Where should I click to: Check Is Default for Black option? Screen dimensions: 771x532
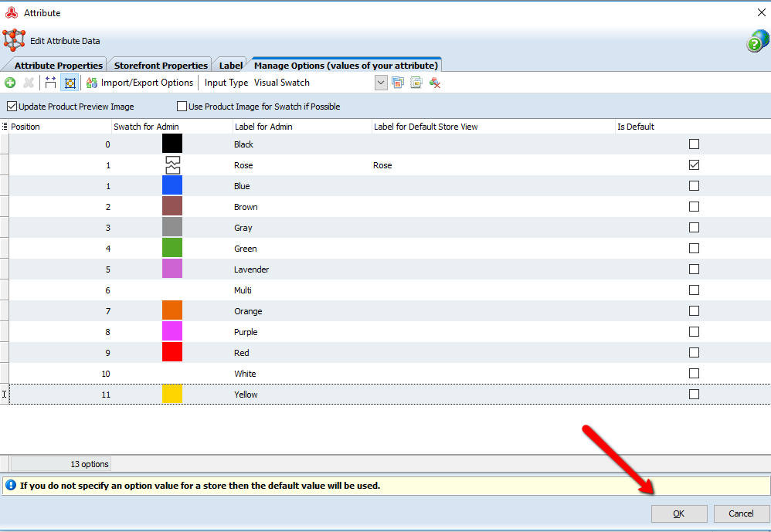point(694,144)
